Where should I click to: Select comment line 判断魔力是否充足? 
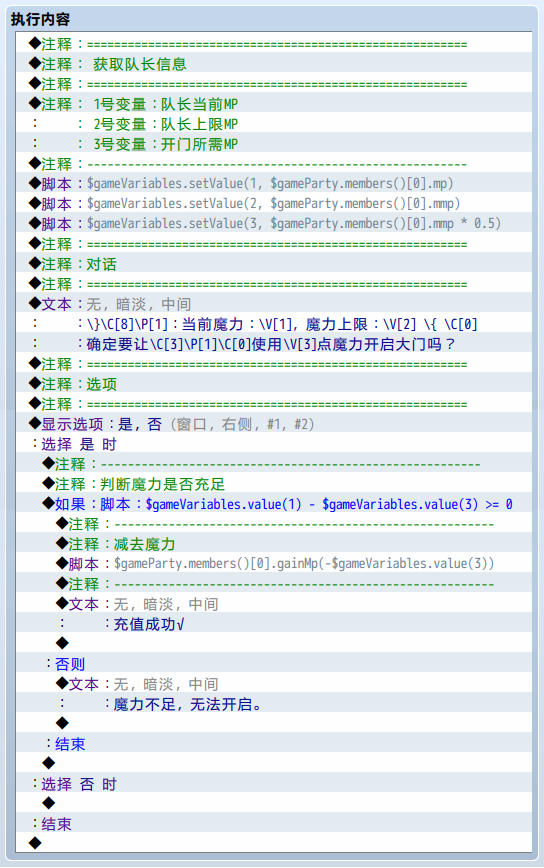coord(274,484)
